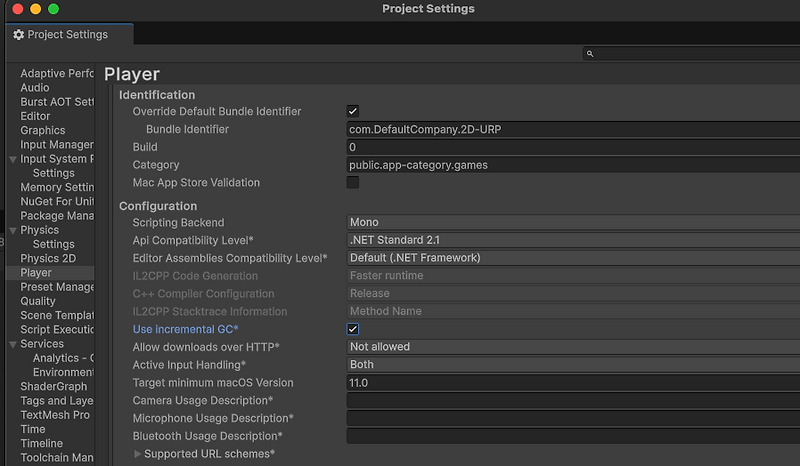Select Quality in settings sidebar
This screenshot has width=800, height=466.
(x=38, y=301)
